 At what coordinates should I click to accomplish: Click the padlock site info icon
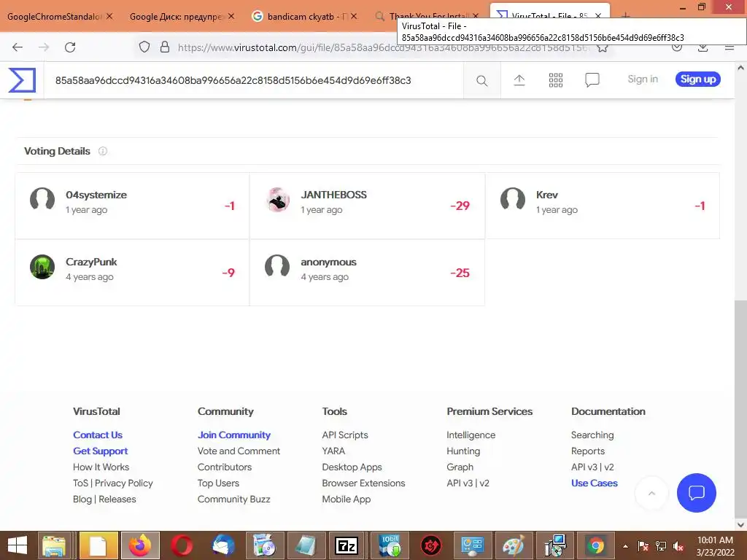click(165, 47)
